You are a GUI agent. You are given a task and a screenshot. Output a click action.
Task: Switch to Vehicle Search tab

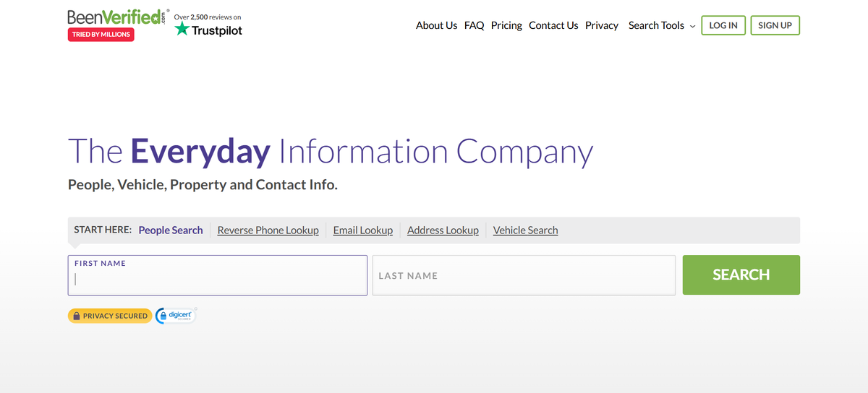click(x=526, y=230)
